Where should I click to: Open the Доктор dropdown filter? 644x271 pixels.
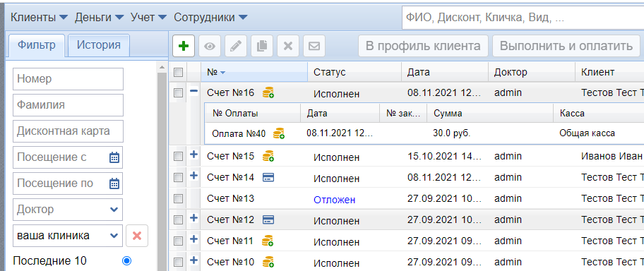tap(68, 210)
